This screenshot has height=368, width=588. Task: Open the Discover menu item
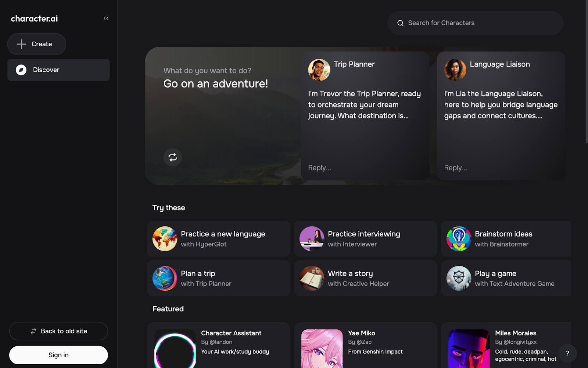click(x=58, y=70)
